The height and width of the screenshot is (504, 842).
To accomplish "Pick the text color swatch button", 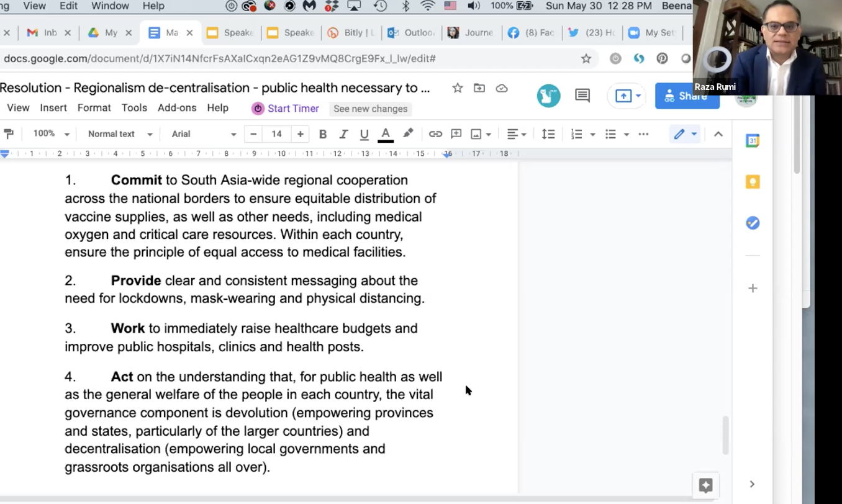I will point(386,134).
